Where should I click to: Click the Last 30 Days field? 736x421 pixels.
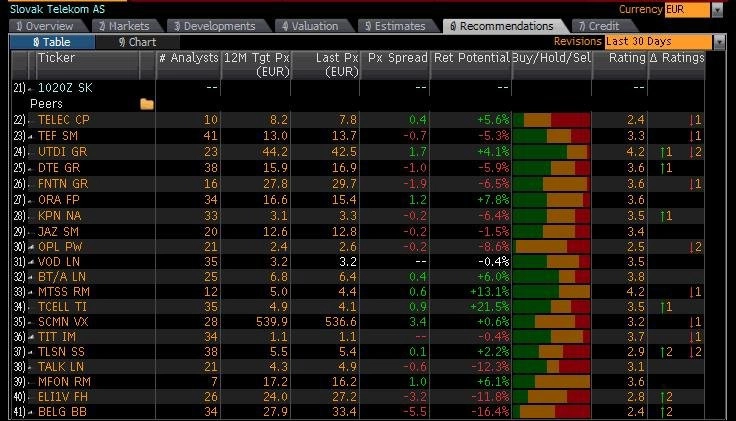(659, 42)
